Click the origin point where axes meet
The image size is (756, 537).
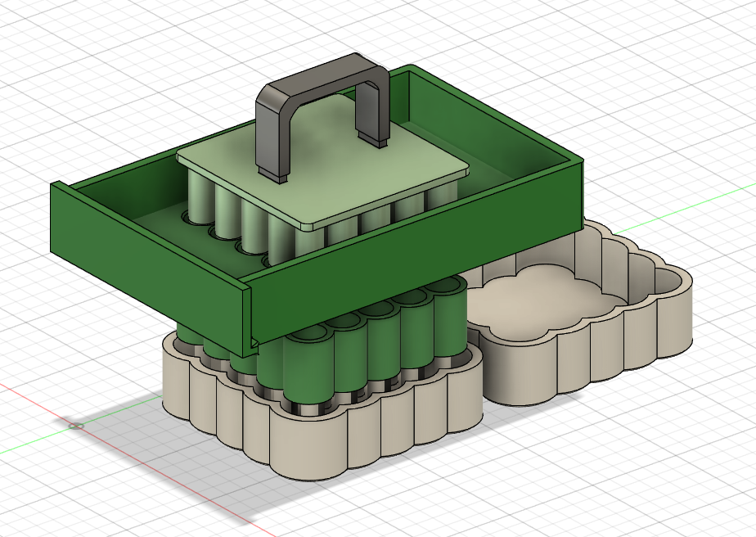click(76, 426)
